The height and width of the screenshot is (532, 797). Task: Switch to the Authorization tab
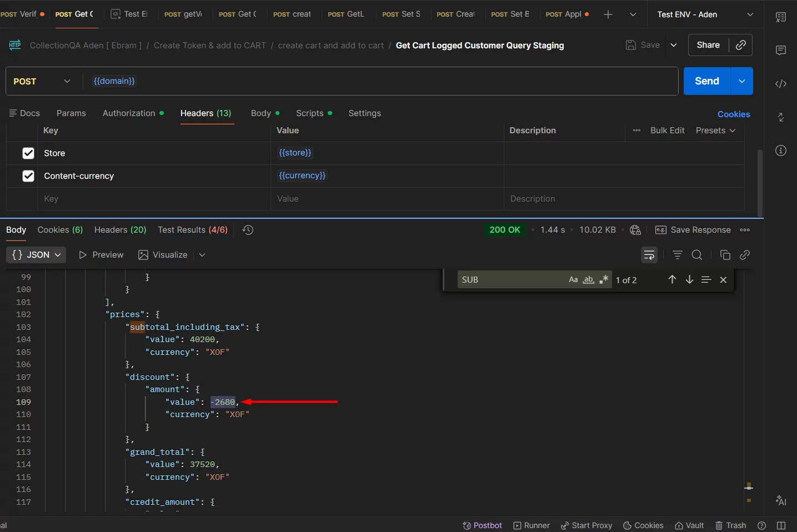[129, 113]
